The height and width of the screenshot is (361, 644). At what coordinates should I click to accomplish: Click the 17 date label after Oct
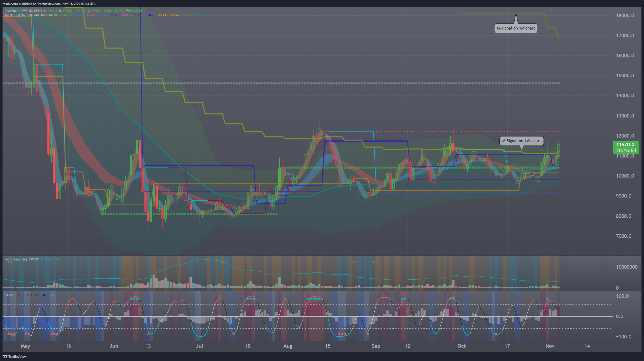pyautogui.click(x=507, y=346)
